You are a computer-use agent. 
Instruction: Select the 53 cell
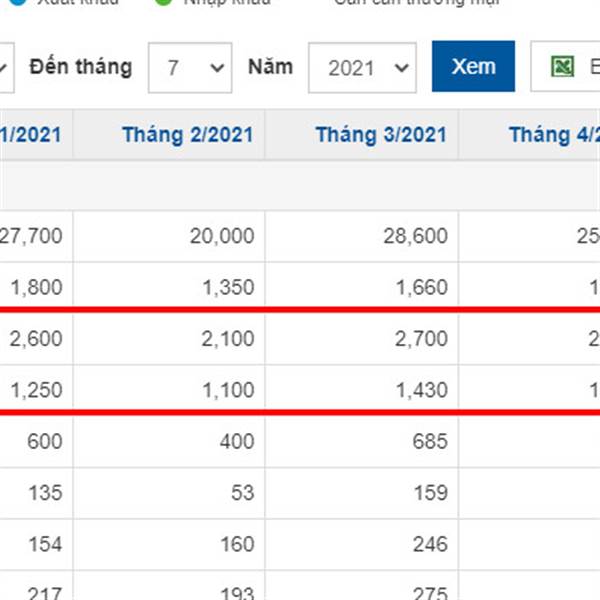pos(169,493)
